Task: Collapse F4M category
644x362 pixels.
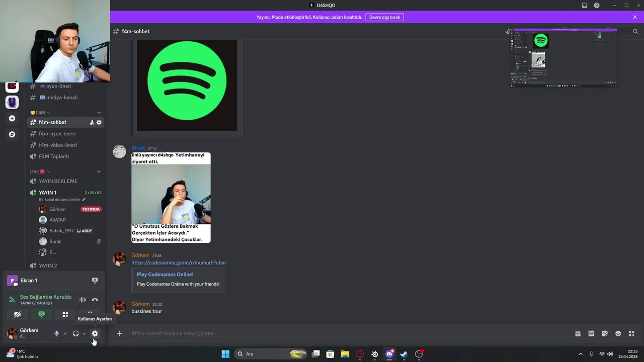Action: pyautogui.click(x=40, y=113)
